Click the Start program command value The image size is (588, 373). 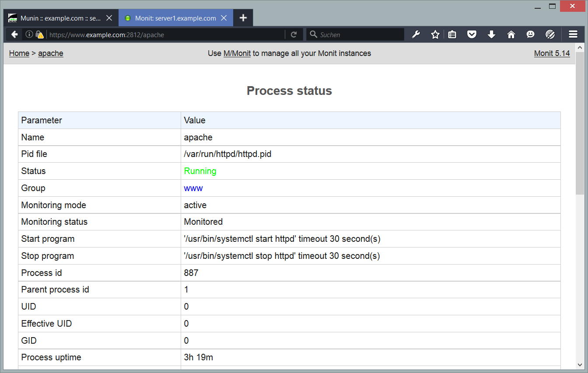click(x=282, y=239)
